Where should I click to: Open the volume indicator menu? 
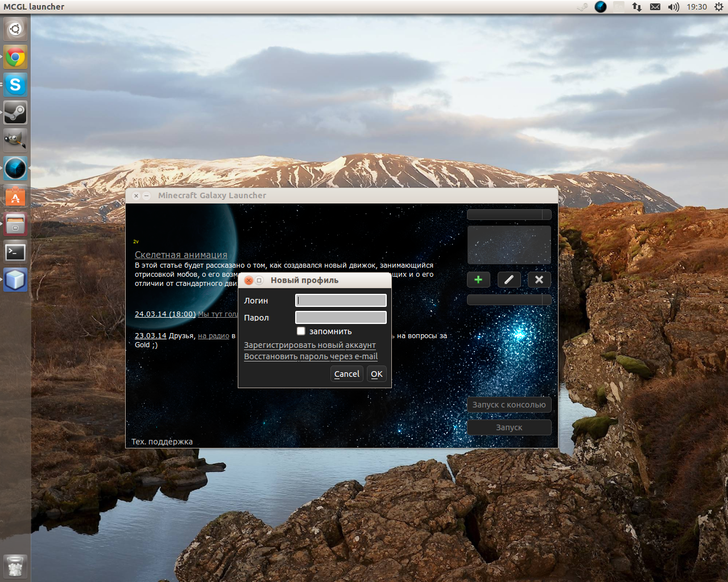(673, 7)
